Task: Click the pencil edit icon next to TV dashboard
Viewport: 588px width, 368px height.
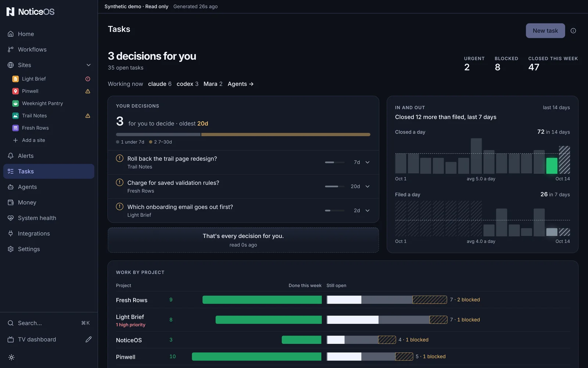Action: tap(89, 339)
